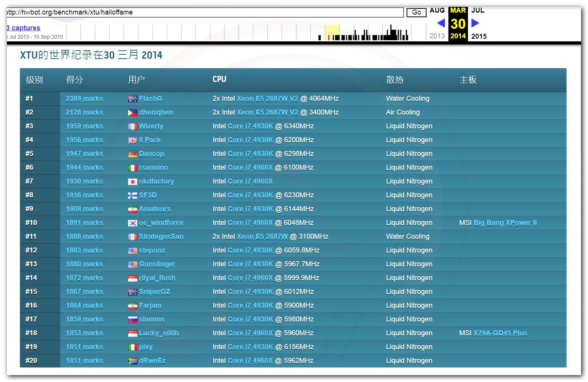Open the 2128 marks score link
588x382 pixels.
(84, 112)
